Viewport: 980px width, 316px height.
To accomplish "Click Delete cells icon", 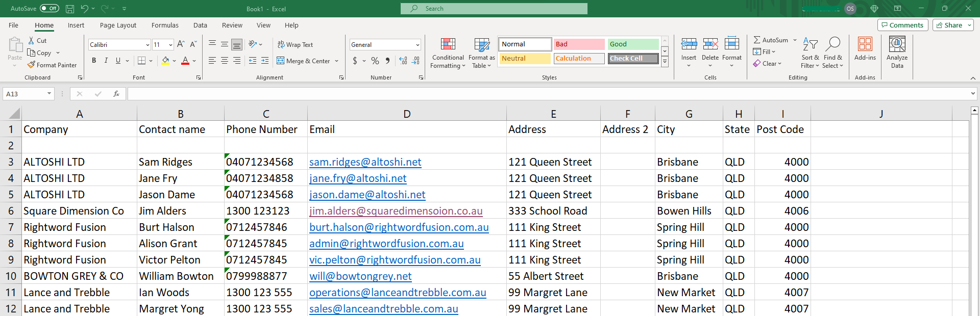I will [710, 44].
